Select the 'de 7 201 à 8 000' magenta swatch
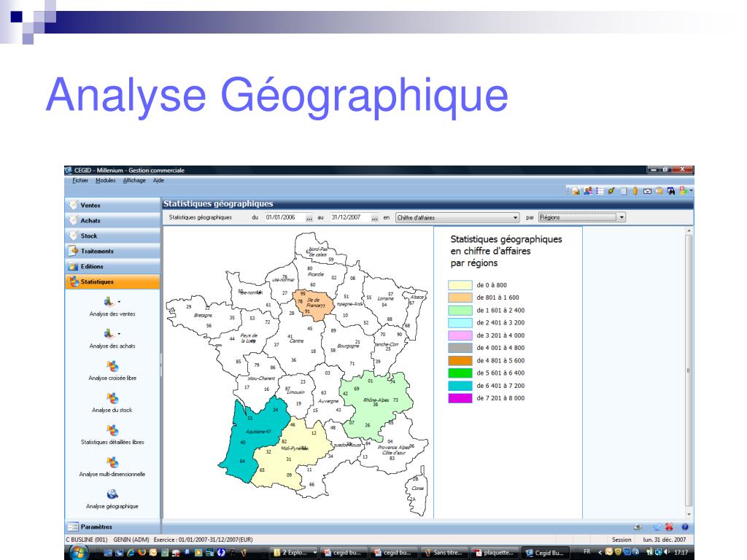The image size is (747, 560). point(460,398)
